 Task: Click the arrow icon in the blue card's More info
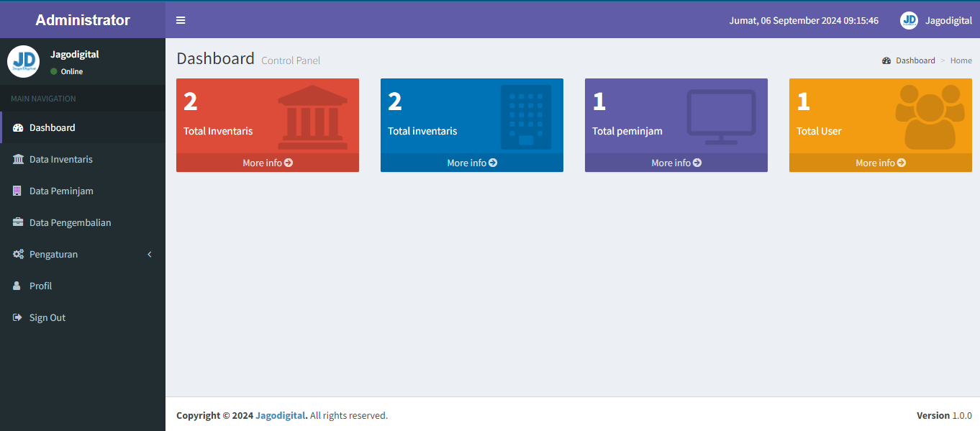(493, 163)
